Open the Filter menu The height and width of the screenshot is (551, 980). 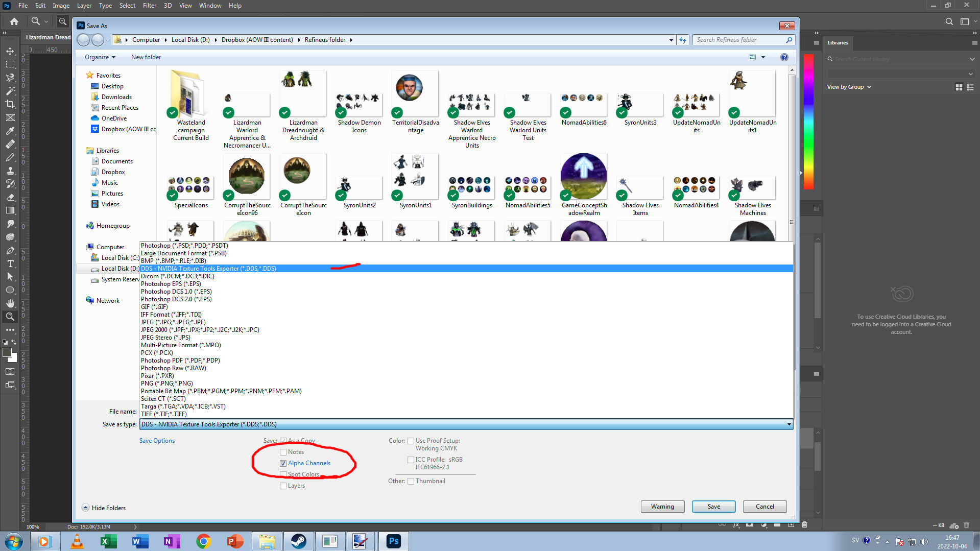(150, 6)
